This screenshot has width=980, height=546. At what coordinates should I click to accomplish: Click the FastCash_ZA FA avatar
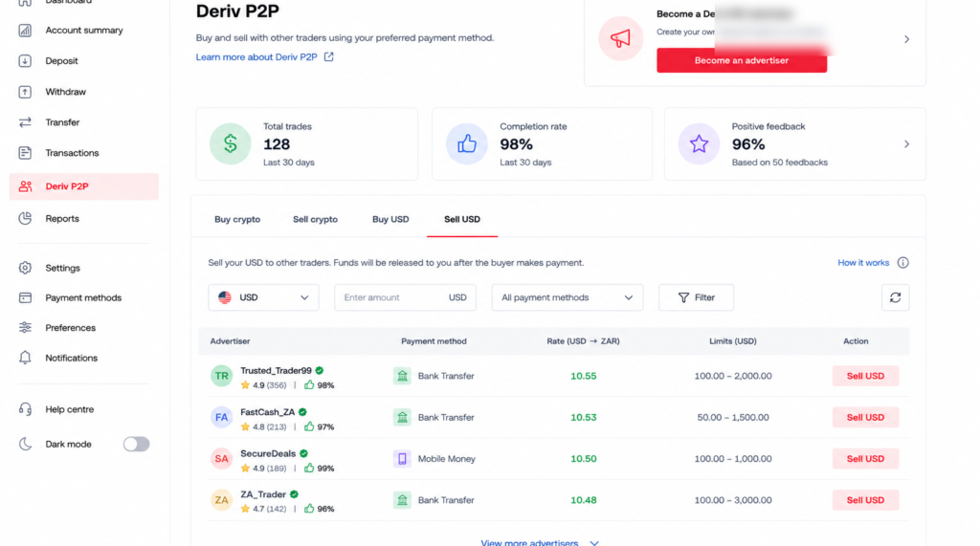[x=221, y=417]
